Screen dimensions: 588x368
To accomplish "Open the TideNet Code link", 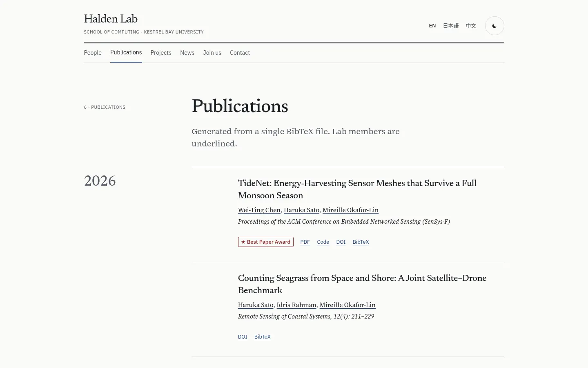I will pyautogui.click(x=323, y=242).
